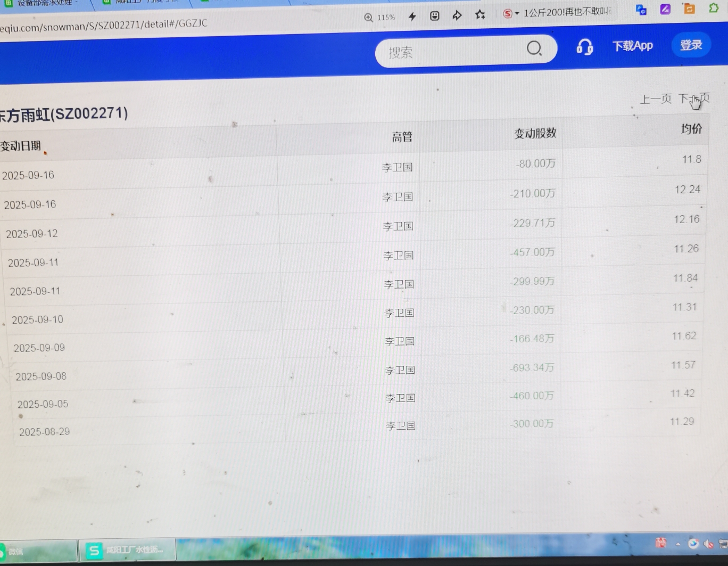
Task: Open search engine dropdown arrow beside S icon
Action: click(517, 14)
